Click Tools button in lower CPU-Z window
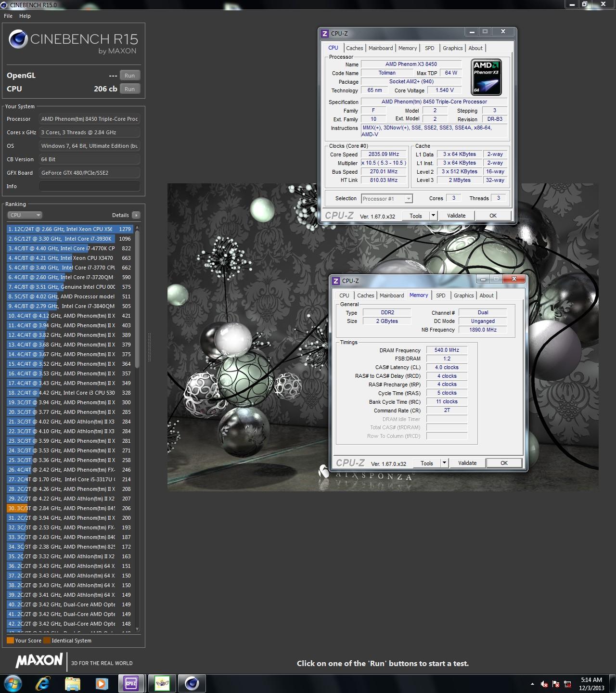This screenshot has width=616, height=693. [427, 463]
